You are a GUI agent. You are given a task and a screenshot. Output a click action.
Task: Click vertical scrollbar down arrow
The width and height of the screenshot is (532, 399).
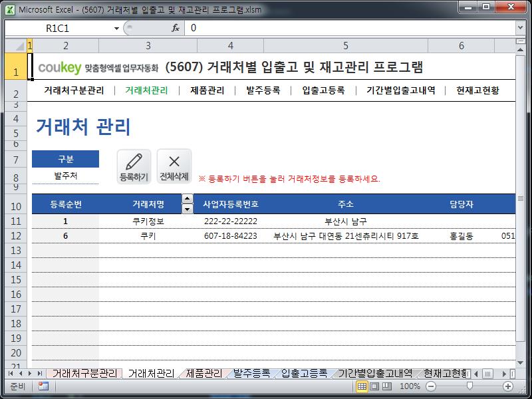coord(520,363)
